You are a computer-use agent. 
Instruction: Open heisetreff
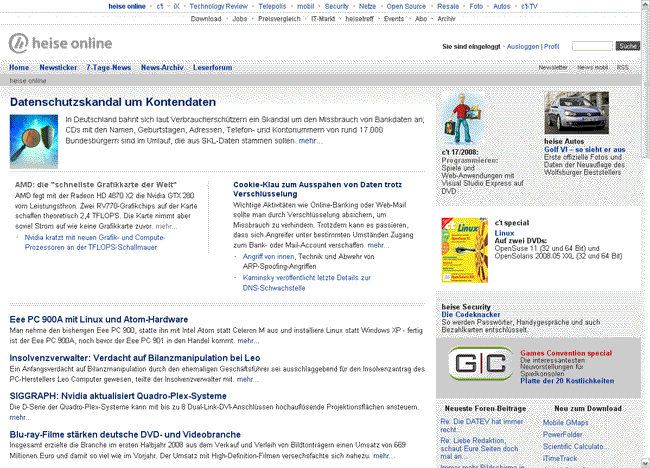tap(359, 19)
